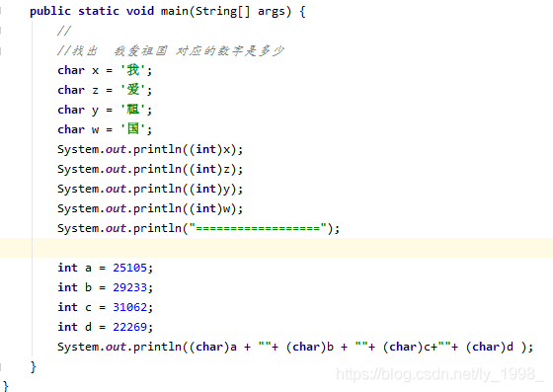Click the (char)a cast in final println
The image size is (553, 392).
pyautogui.click(x=213, y=347)
